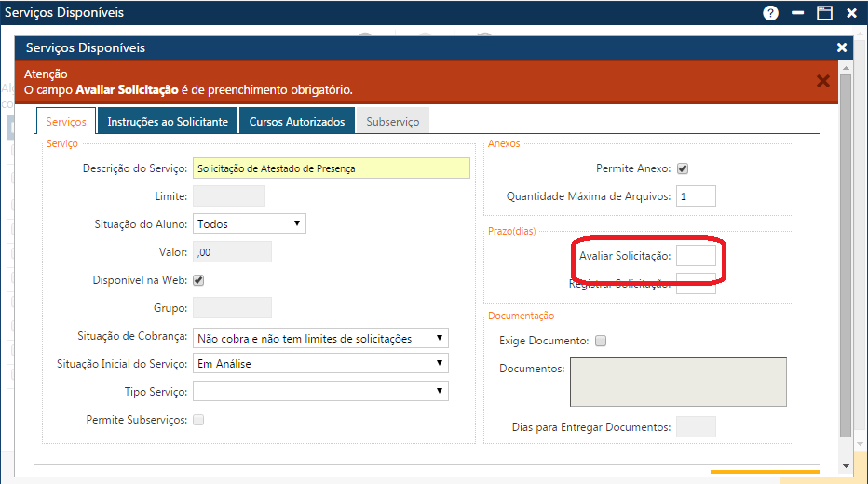Uncheck Disponível na Web checkbox

pyautogui.click(x=198, y=280)
